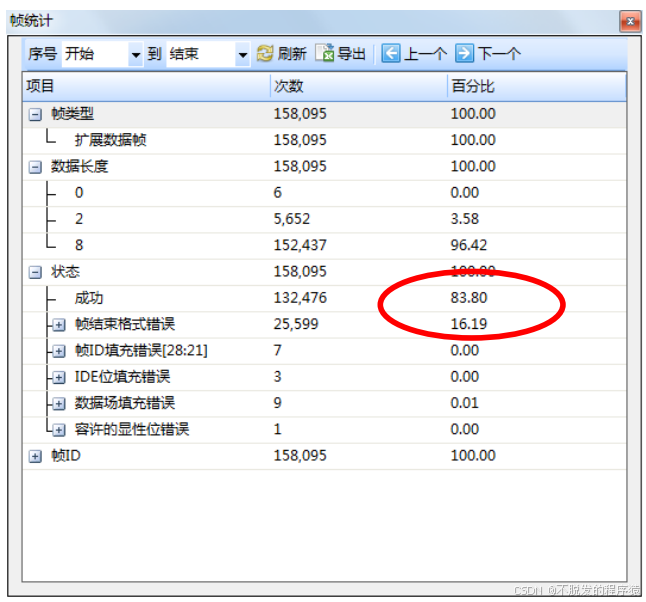The width and height of the screenshot is (646, 602).
Task: Open the 结束 sequence dropdown arrow
Action: [x=243, y=54]
